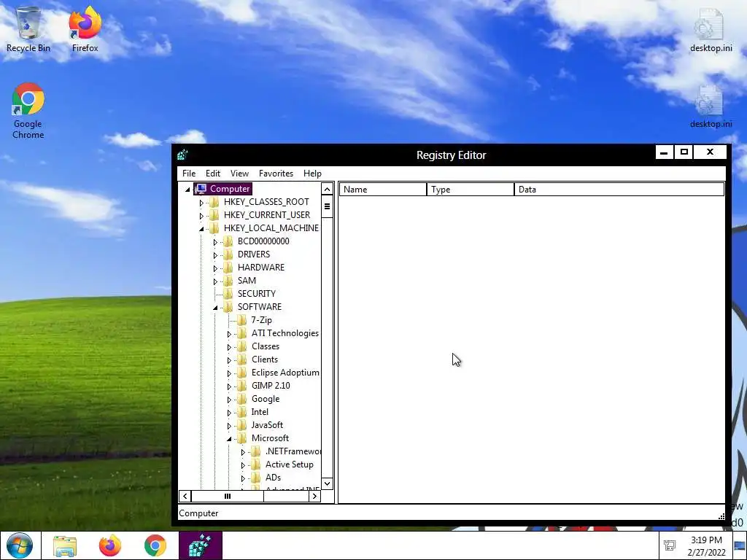Image resolution: width=747 pixels, height=560 pixels.
Task: Expand the ATI Technologies key
Action: click(x=229, y=334)
